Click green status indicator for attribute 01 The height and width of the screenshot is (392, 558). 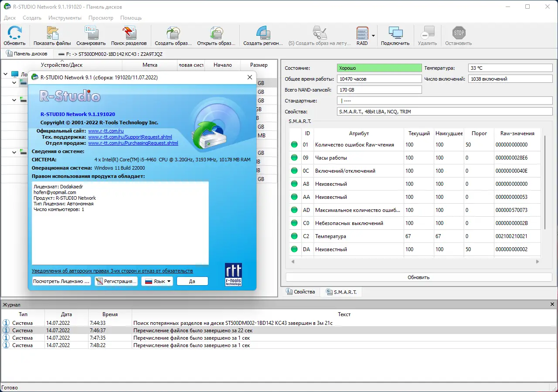[294, 145]
